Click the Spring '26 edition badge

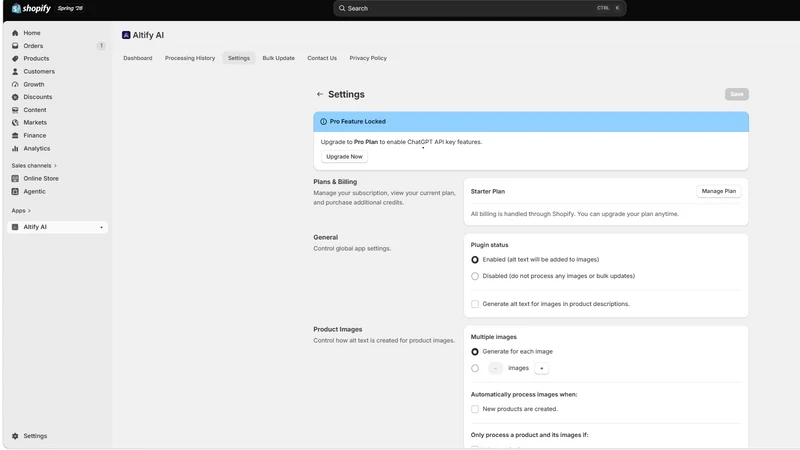click(x=70, y=8)
